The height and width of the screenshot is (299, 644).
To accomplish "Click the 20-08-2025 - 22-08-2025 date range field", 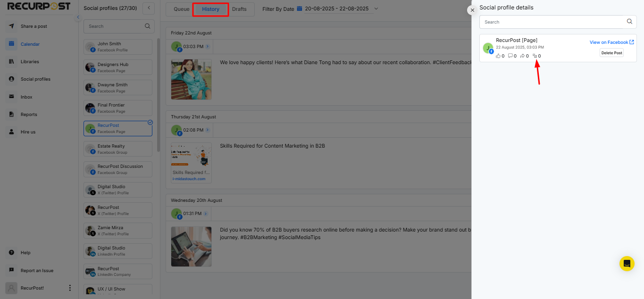I will point(338,9).
